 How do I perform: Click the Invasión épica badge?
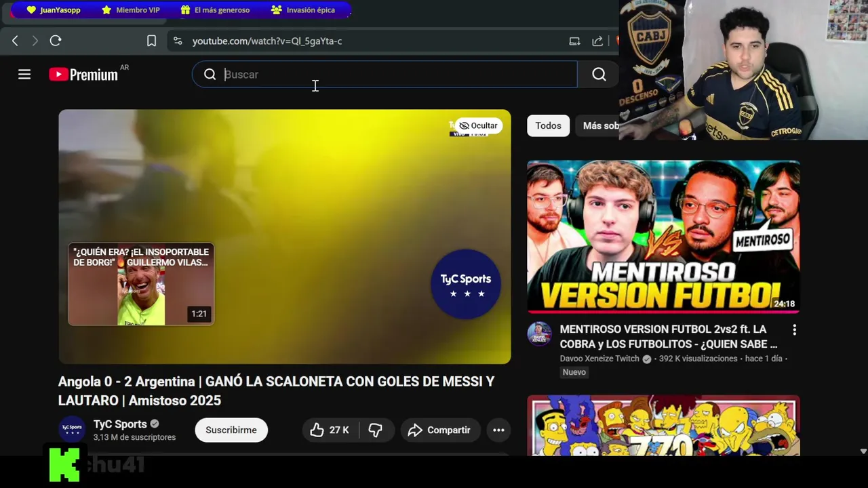[302, 10]
